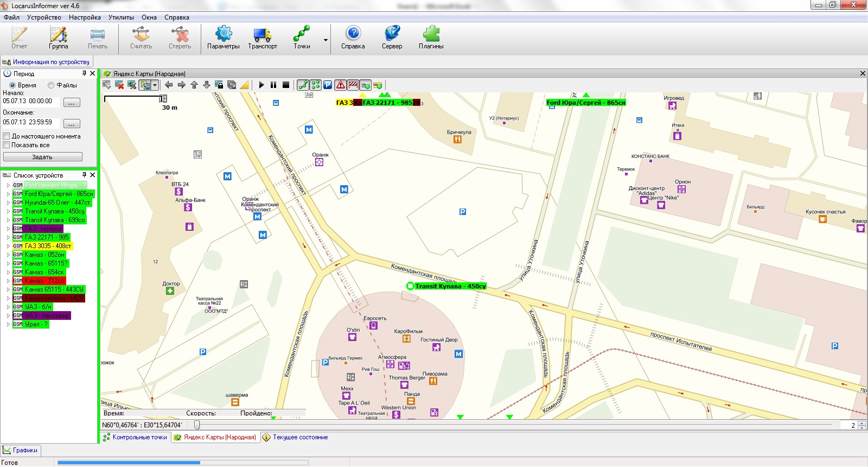The height and width of the screenshot is (467, 868).
Task: Select УАЗ - б/н device
Action: [x=39, y=307]
